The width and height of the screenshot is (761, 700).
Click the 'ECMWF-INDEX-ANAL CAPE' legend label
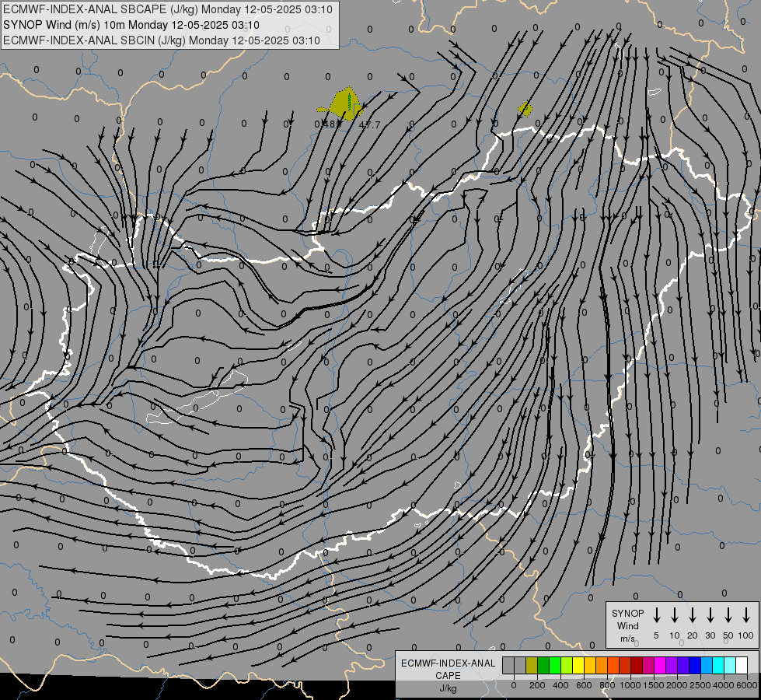click(x=448, y=670)
